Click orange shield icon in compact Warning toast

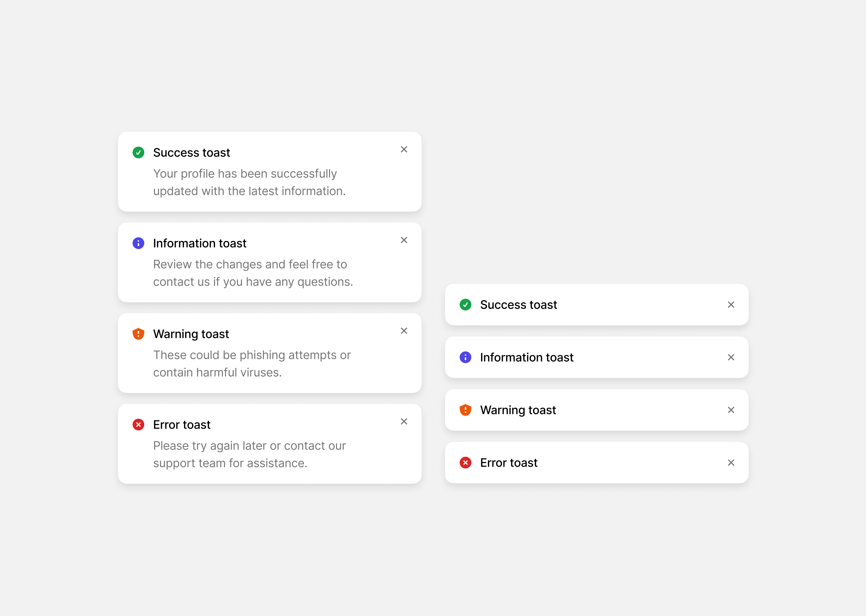tap(465, 410)
